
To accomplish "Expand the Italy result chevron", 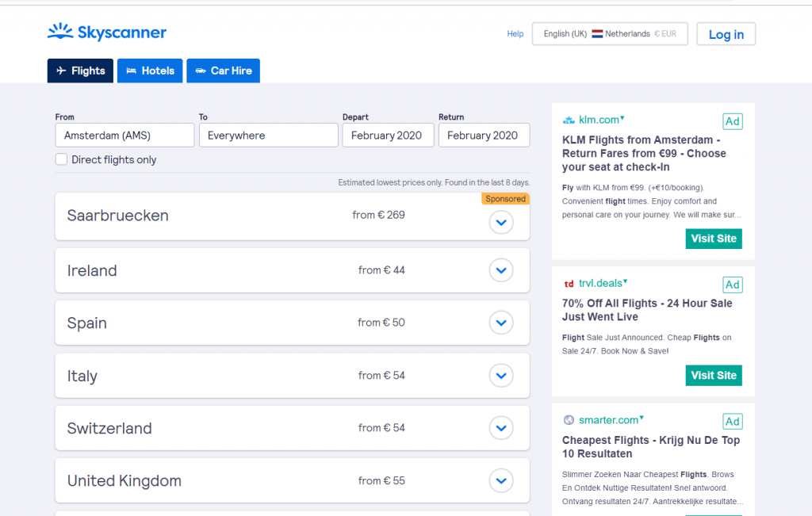I will [x=501, y=376].
